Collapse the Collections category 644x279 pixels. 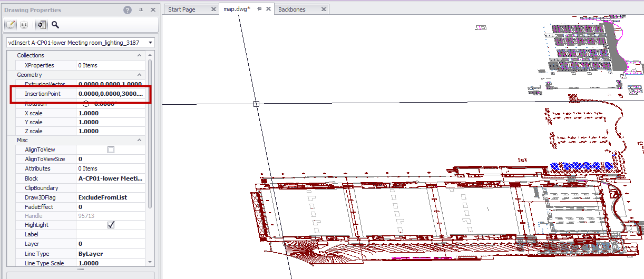coord(140,55)
